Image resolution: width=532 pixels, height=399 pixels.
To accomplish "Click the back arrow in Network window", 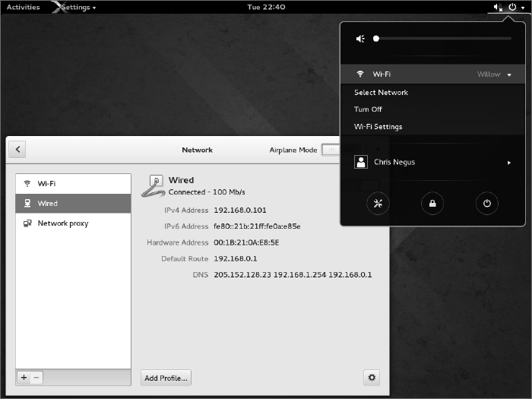I will tap(18, 150).
